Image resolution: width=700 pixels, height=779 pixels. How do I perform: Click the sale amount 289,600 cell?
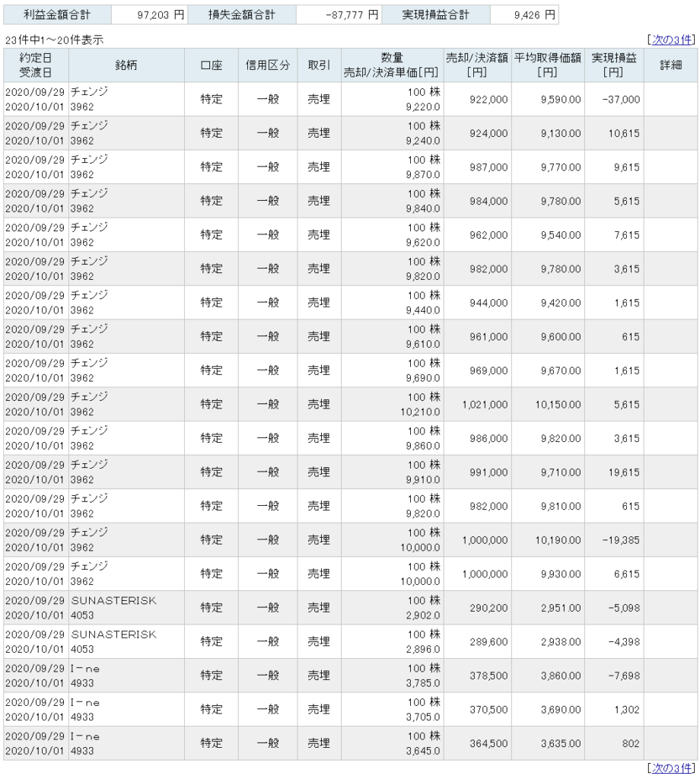[477, 642]
